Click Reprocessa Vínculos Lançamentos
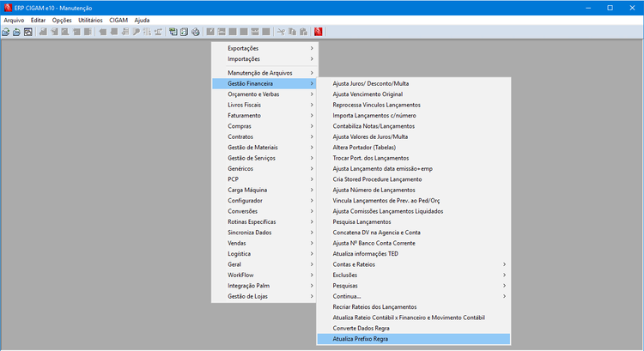The height and width of the screenshot is (351, 644). 414,105
